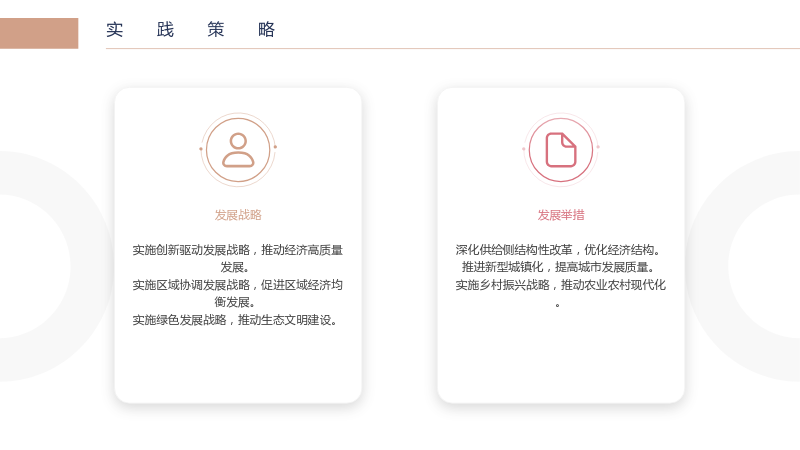Select the line about 新型城镇化
800x450 pixels.
558,267
